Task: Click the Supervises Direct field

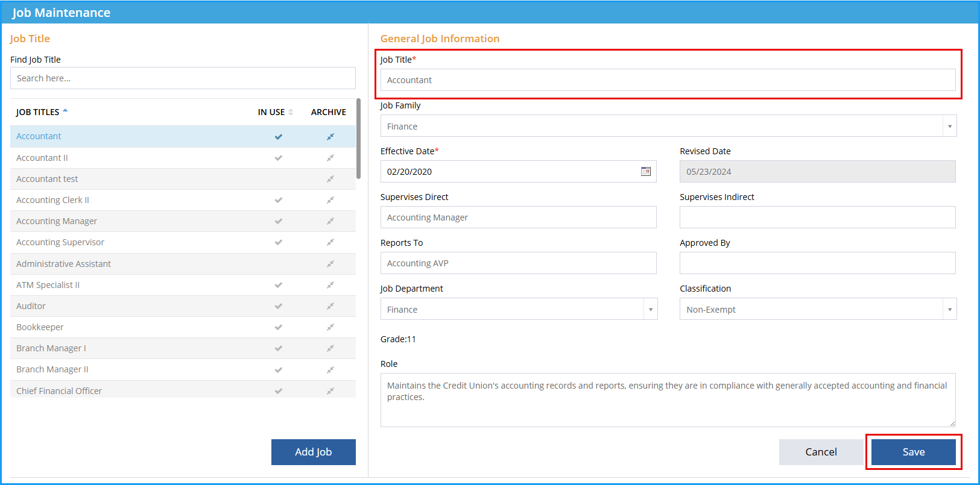Action: tap(519, 217)
